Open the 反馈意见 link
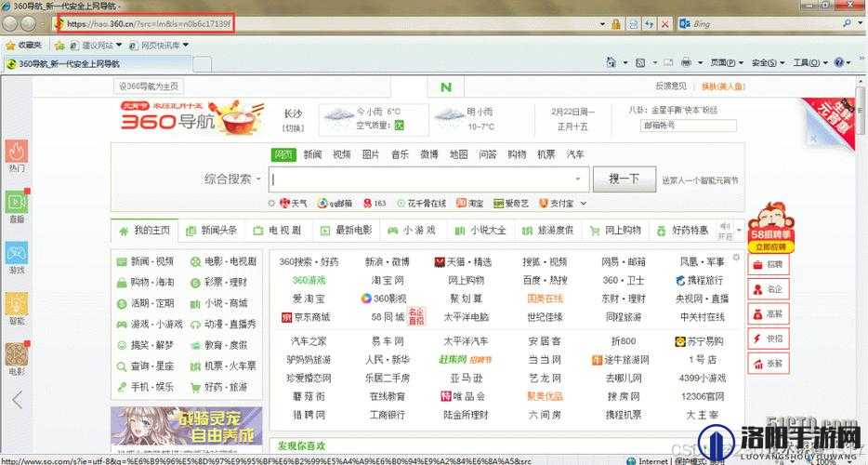 671,86
